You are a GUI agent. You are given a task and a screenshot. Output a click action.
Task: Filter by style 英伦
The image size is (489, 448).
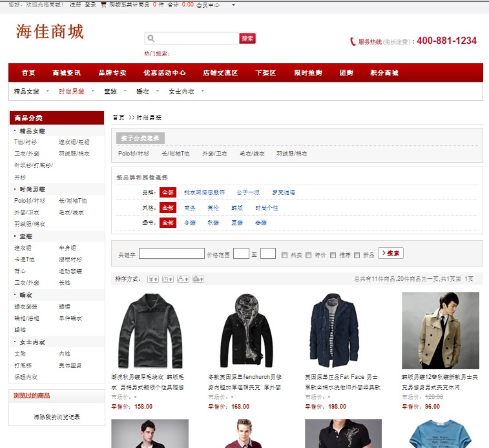213,208
